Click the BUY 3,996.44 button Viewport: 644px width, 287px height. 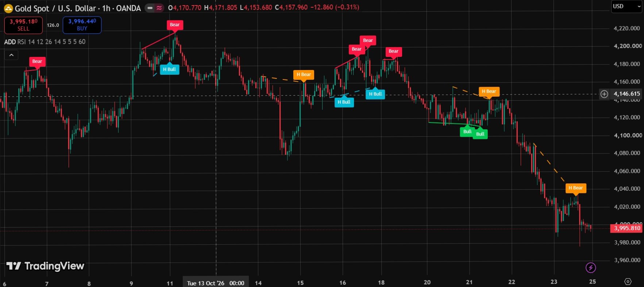(82, 25)
